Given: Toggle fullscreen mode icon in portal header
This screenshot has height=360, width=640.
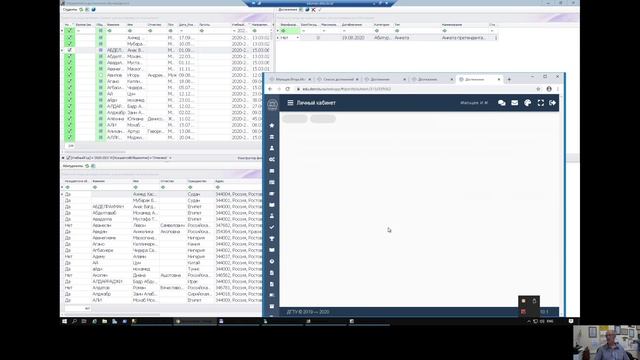Looking at the screenshot, I should point(540,103).
